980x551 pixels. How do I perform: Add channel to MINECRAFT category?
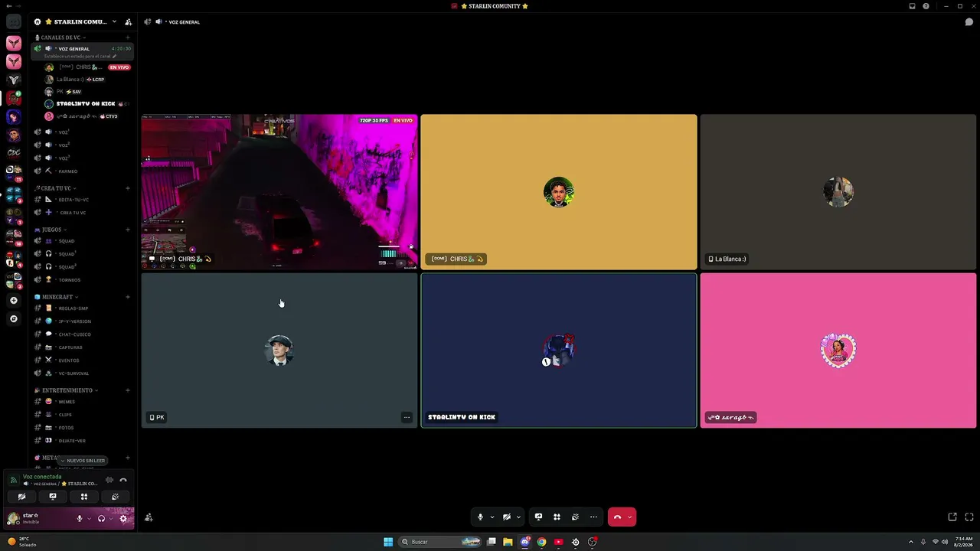coord(128,297)
